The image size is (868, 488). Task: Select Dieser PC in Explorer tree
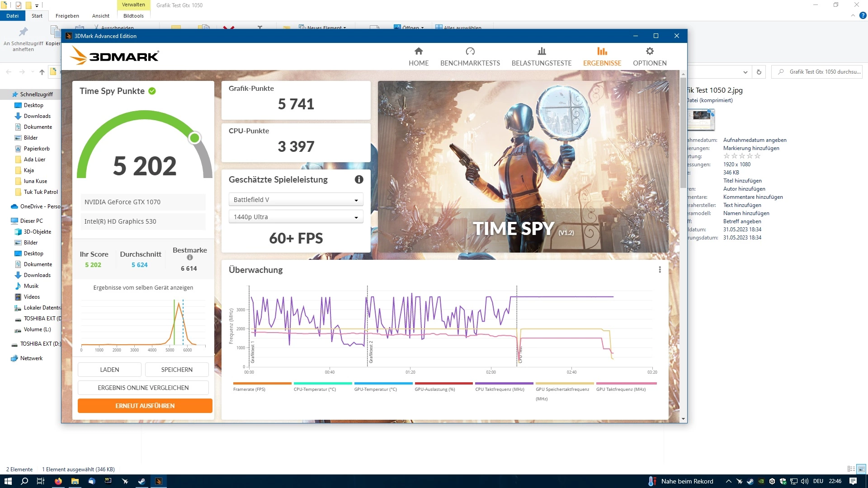31,221
